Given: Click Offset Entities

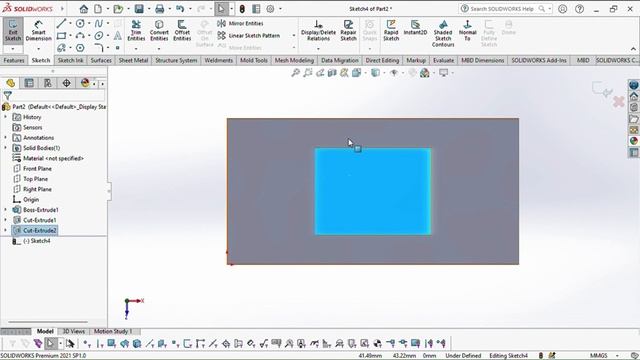Looking at the screenshot, I should [182, 30].
